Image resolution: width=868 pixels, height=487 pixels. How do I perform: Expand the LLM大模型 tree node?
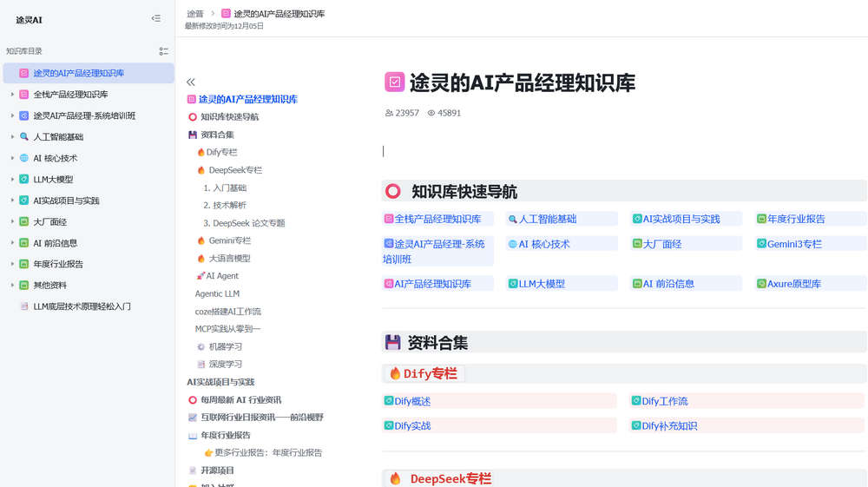(12, 179)
